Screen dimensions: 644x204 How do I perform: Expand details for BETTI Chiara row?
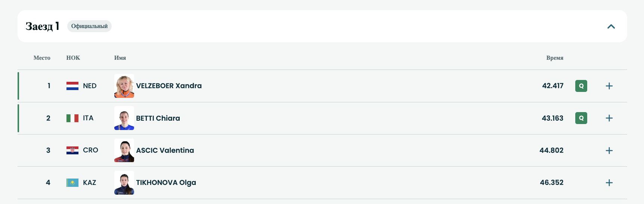609,118
